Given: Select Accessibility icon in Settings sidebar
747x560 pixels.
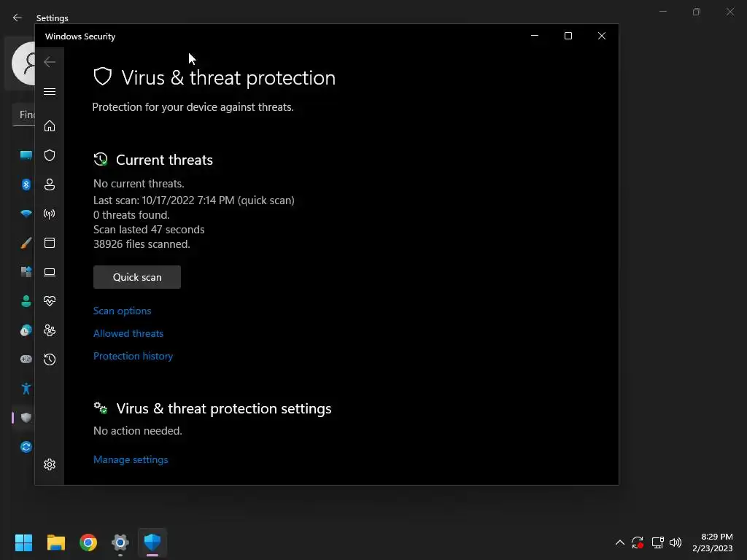Looking at the screenshot, I should (26, 389).
